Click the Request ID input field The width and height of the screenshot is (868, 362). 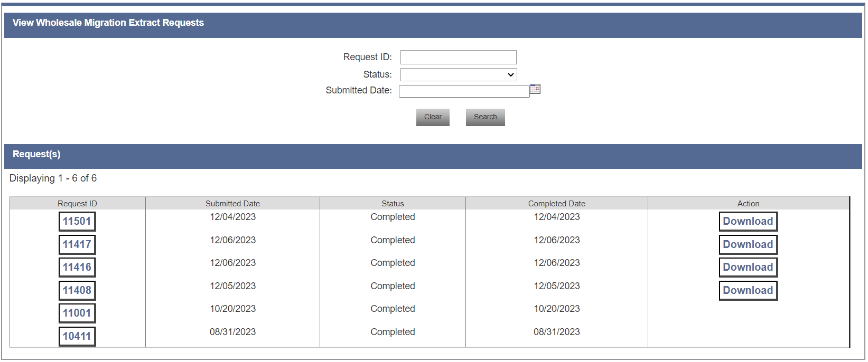click(458, 57)
